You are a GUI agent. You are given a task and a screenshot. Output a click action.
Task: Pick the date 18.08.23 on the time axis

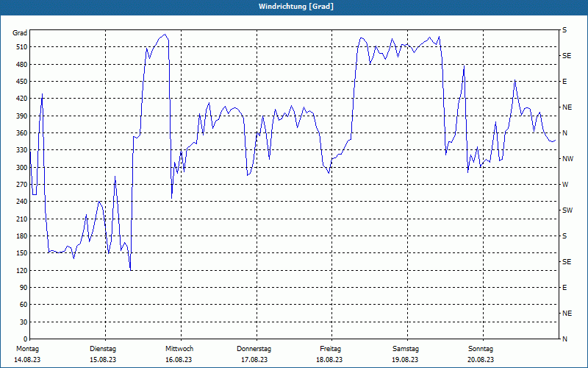[x=329, y=360]
